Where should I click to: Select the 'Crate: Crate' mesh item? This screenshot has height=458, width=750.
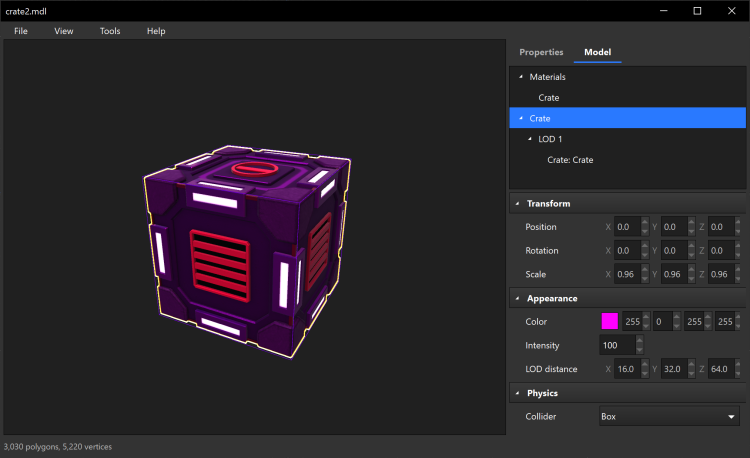(570, 160)
